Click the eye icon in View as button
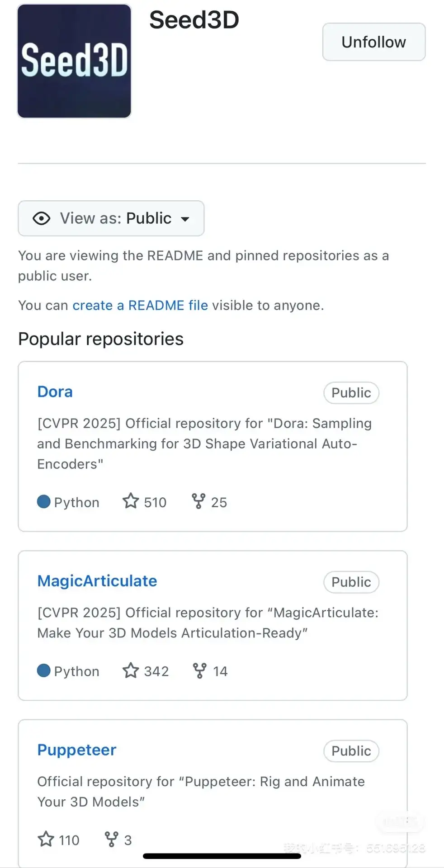 [42, 219]
